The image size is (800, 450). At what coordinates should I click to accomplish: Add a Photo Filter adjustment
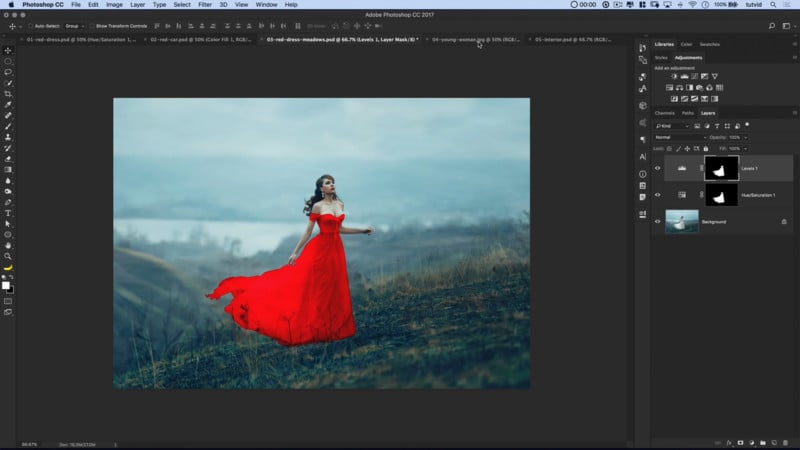click(x=699, y=87)
